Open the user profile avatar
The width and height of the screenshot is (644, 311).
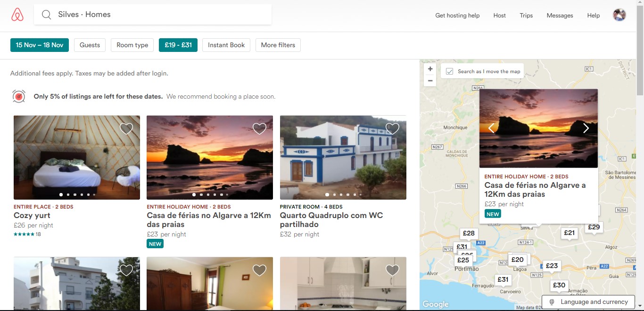pyautogui.click(x=619, y=15)
